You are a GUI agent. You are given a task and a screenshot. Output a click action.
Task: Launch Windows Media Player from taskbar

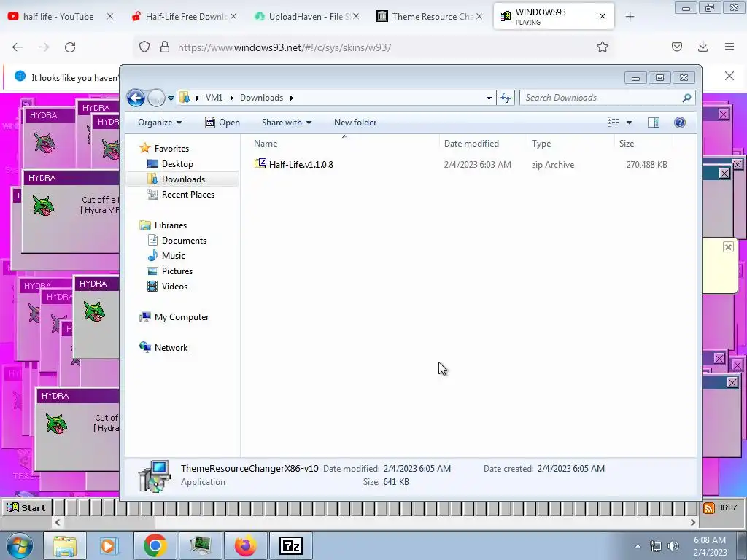coord(109,545)
